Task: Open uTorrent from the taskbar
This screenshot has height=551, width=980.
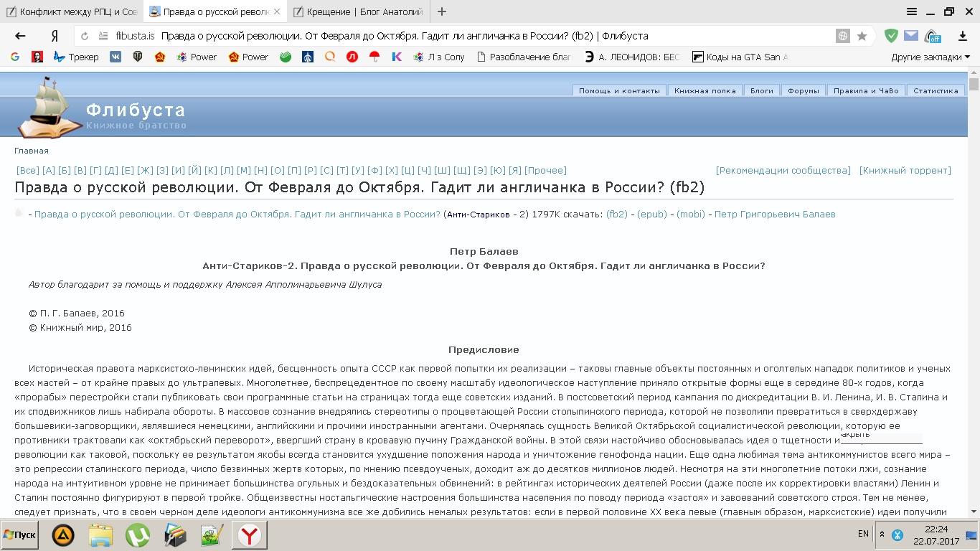Action: click(138, 535)
